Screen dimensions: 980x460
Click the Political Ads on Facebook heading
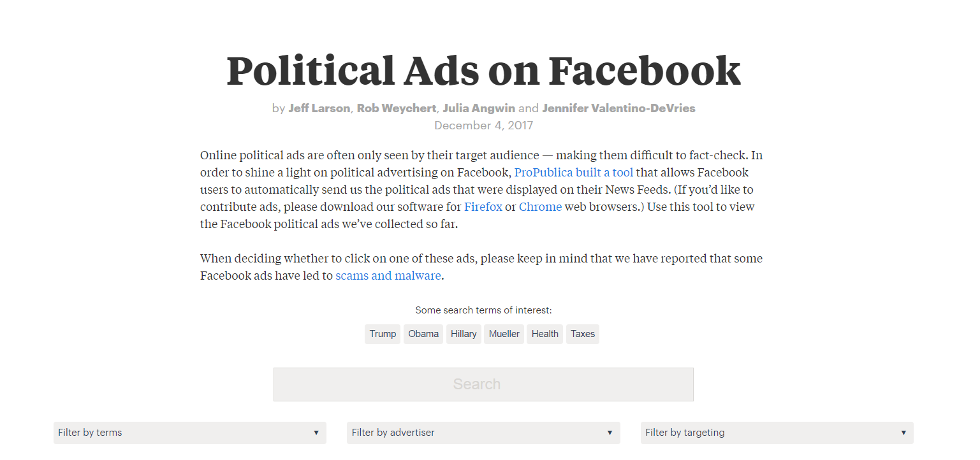(483, 71)
